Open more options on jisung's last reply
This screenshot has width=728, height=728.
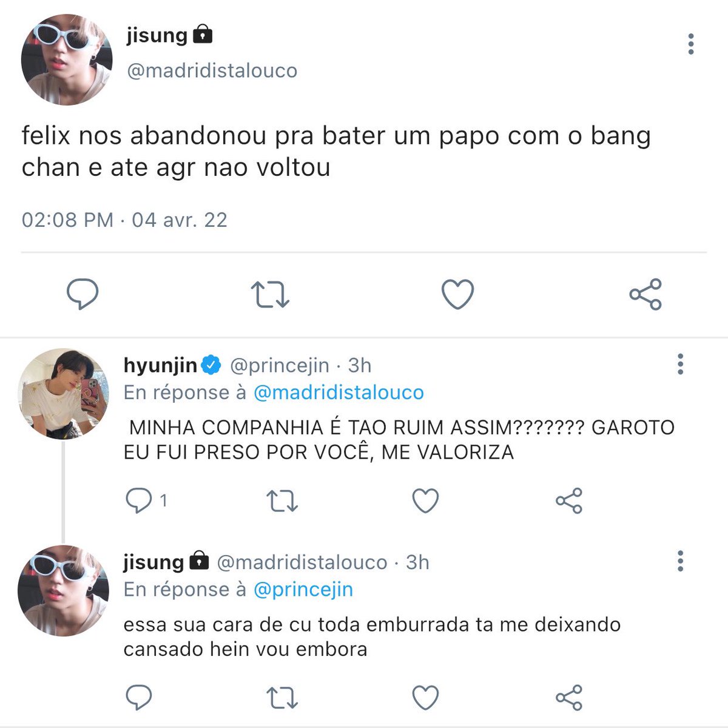pos(680,561)
